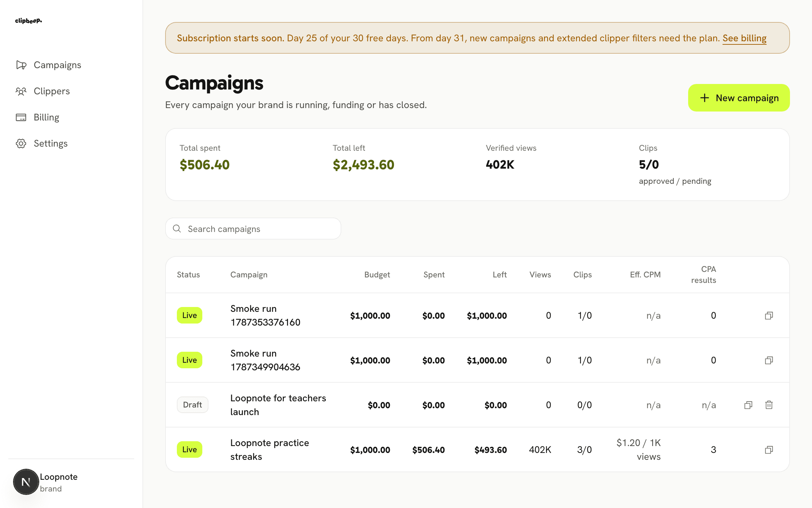This screenshot has height=508, width=812.
Task: Click the megaphone icon beside Campaigns
Action: pos(21,65)
